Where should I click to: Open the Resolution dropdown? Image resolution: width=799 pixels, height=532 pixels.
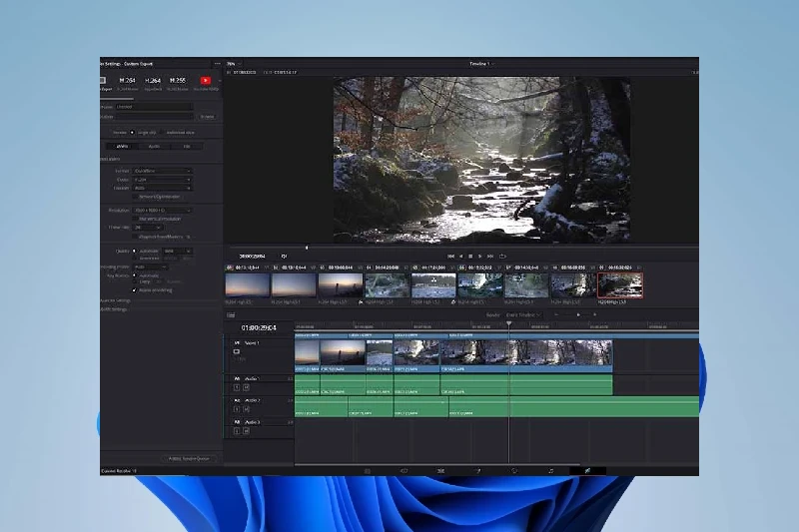click(x=162, y=211)
